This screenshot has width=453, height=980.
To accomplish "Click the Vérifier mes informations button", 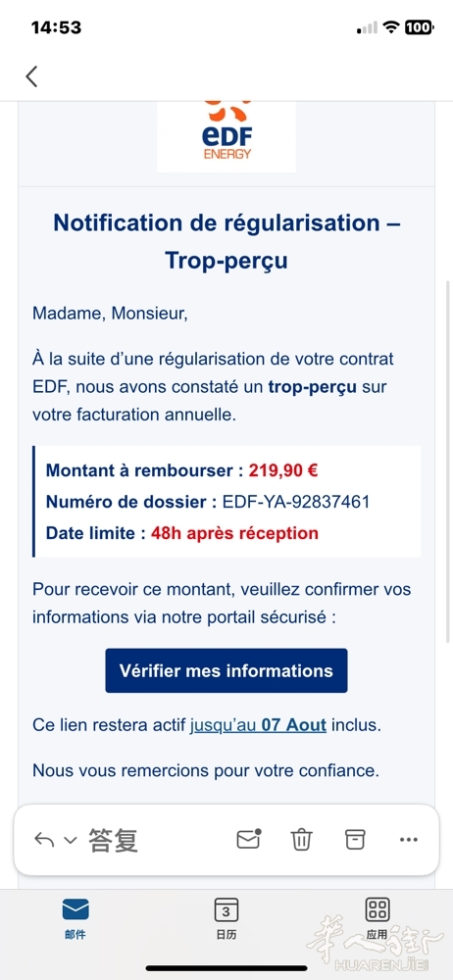I will click(x=226, y=670).
